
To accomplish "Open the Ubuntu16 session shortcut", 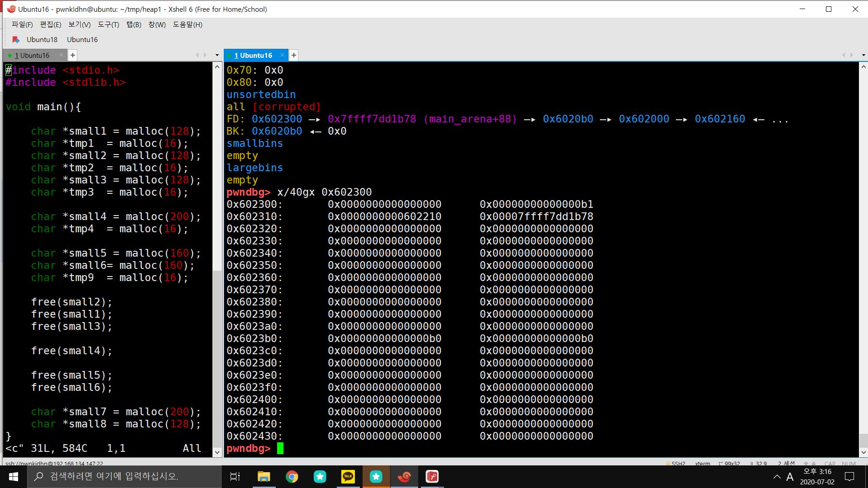I will (82, 40).
